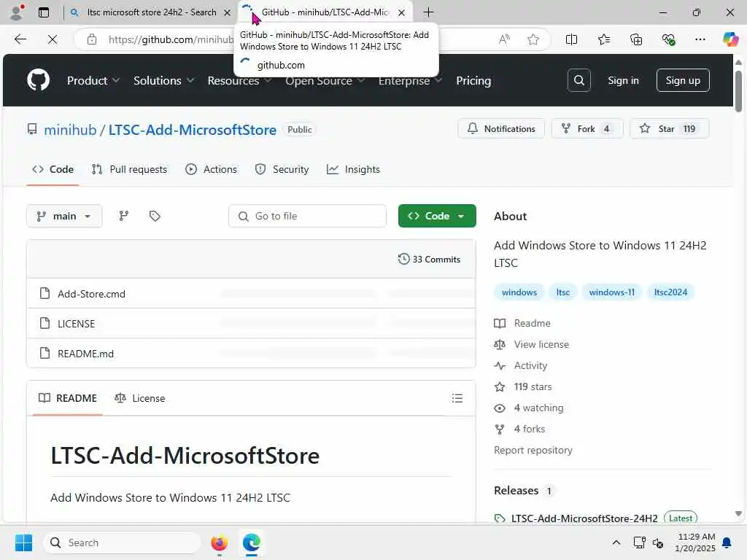Open the Windows notification bell icon

pyautogui.click(x=727, y=542)
